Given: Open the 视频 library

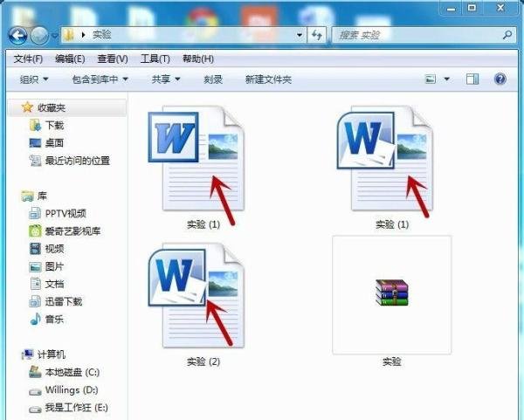Looking at the screenshot, I should (54, 249).
